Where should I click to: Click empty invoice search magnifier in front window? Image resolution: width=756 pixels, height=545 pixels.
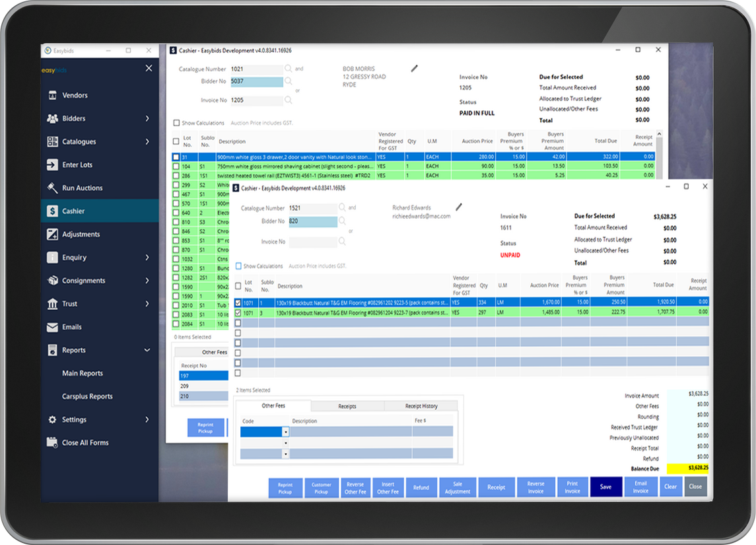click(x=342, y=241)
